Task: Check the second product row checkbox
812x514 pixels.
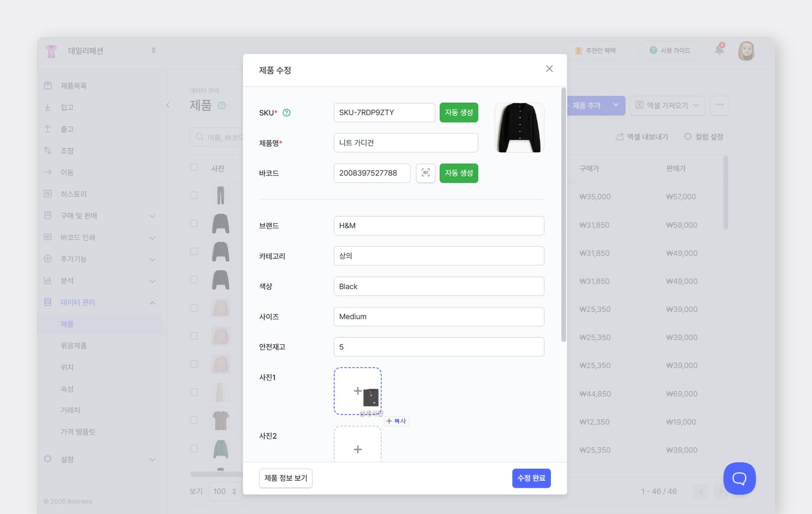Action: [x=194, y=223]
